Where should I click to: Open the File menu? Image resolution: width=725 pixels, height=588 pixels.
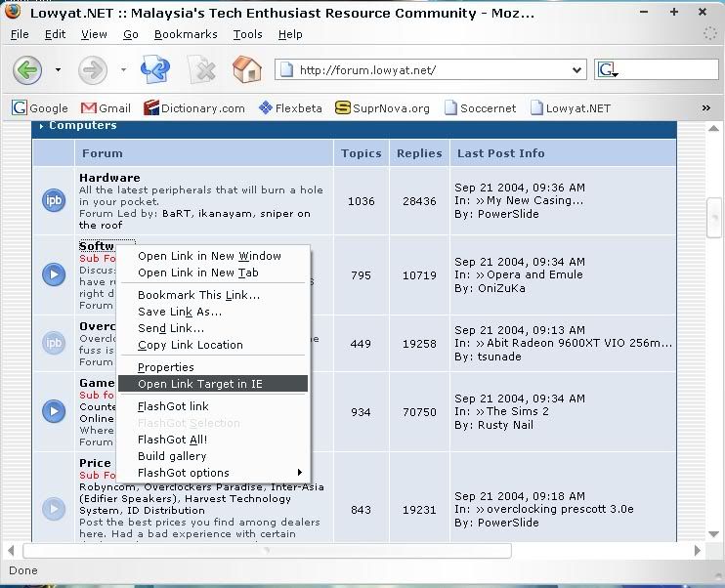point(20,34)
